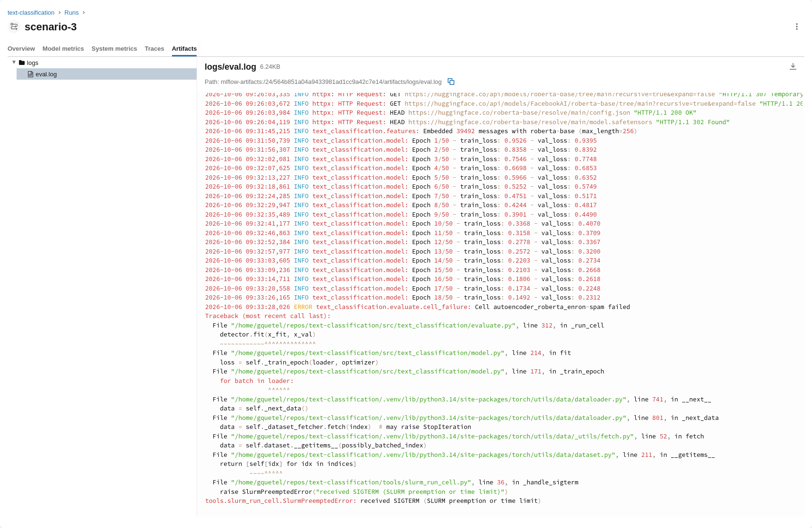812x528 pixels.
Task: Click the eval.log file icon
Action: [x=30, y=74]
